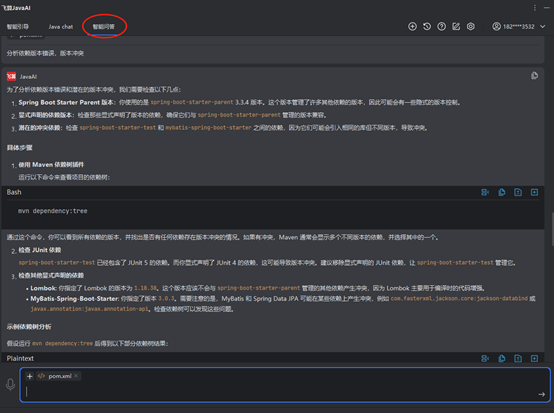Copy the Bash code block contents
This screenshot has height=413, width=554.
502,192
